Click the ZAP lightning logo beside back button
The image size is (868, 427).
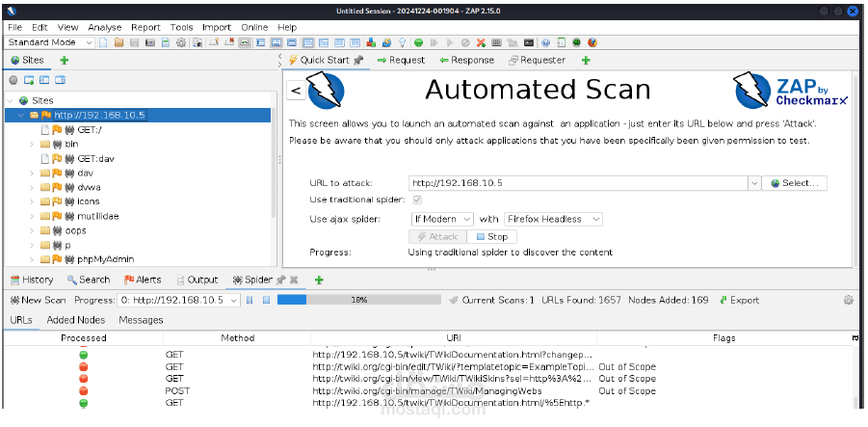pos(325,91)
